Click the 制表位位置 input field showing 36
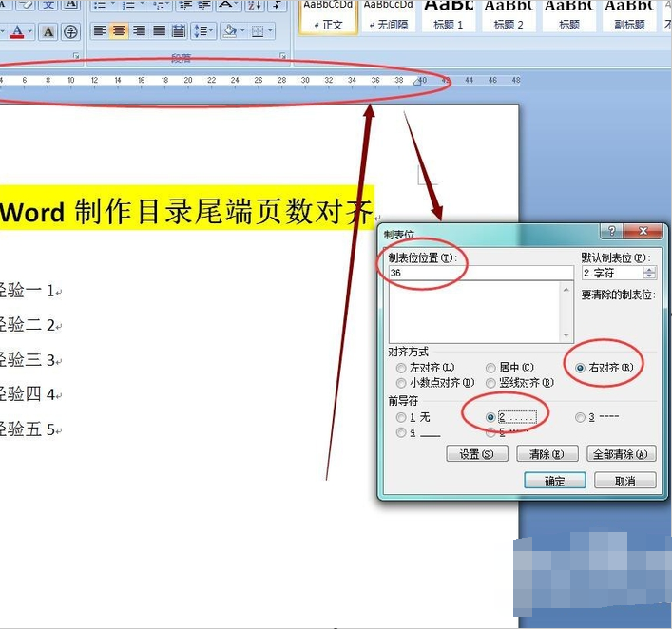Viewport: 672px width, 629px height. tap(481, 273)
